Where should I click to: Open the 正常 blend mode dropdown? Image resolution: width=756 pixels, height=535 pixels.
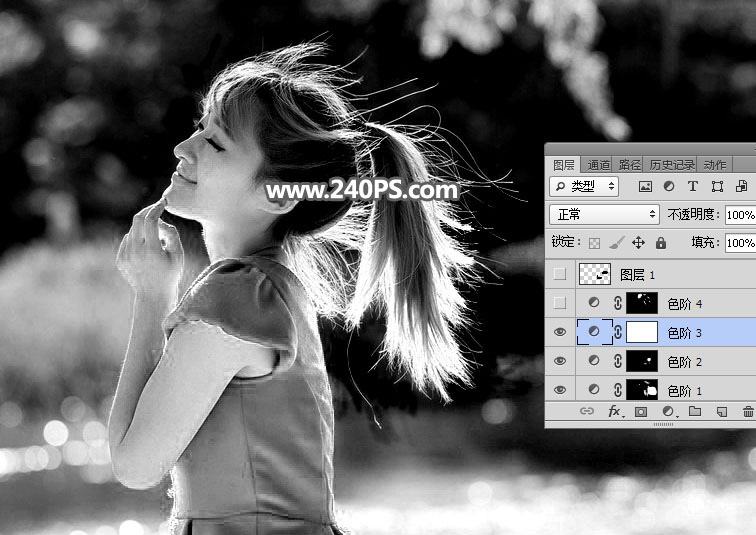(604, 214)
